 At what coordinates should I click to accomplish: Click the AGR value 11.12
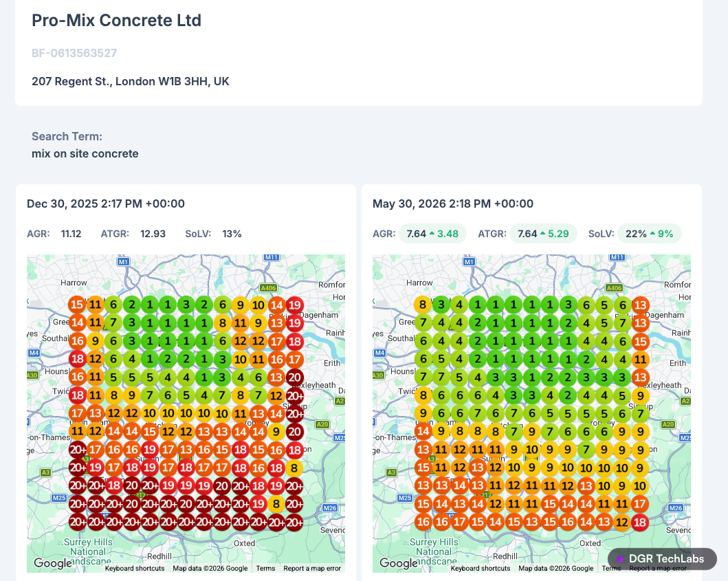click(x=71, y=234)
